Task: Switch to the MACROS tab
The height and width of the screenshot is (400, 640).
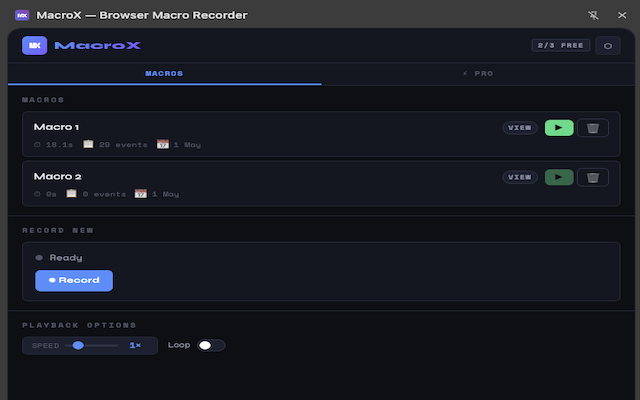Action: (164, 73)
